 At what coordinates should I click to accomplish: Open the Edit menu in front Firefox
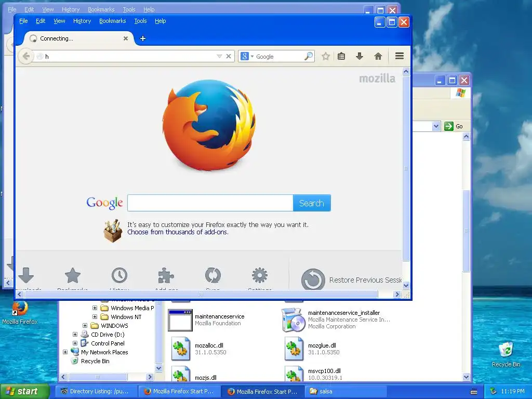click(41, 21)
